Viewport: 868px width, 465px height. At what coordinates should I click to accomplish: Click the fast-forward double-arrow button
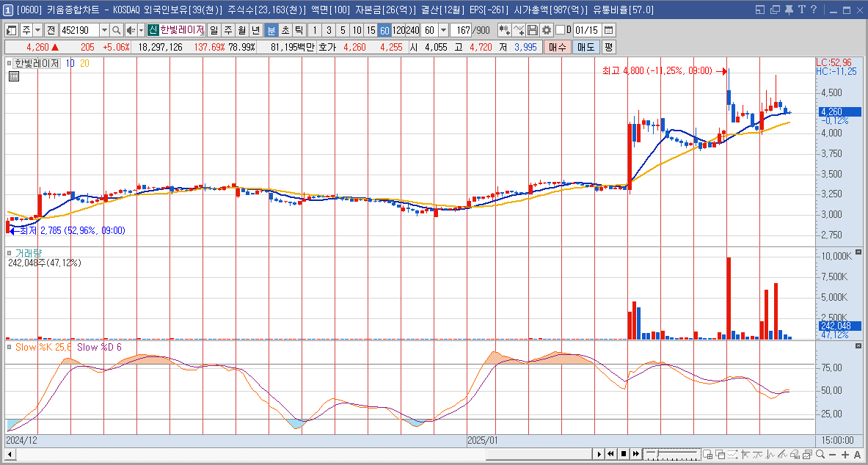636,455
